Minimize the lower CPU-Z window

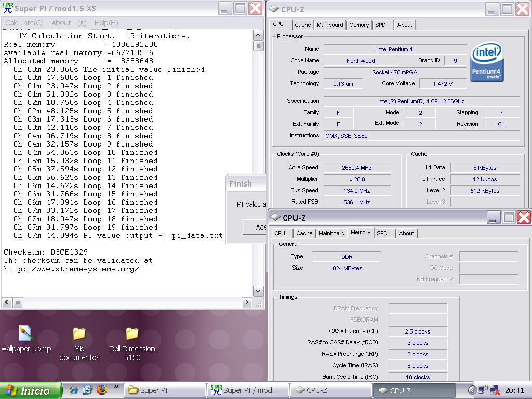pyautogui.click(x=494, y=218)
